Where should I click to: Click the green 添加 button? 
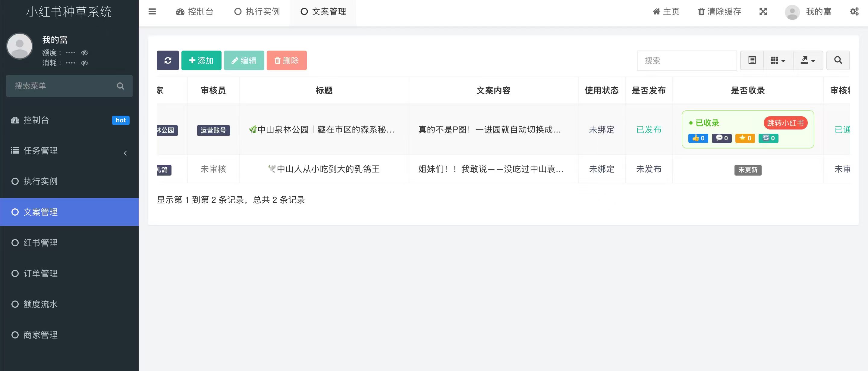point(201,60)
